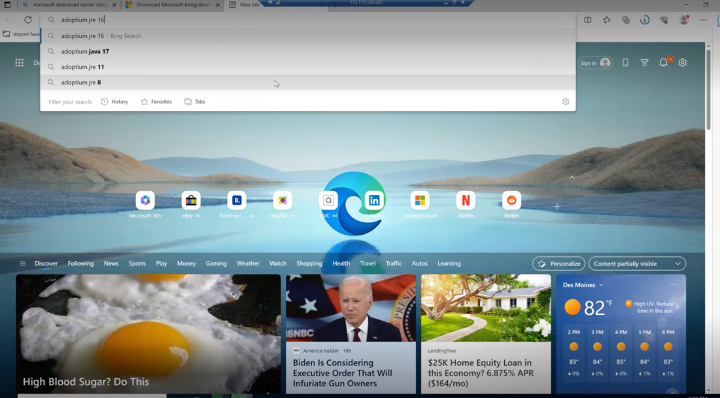The image size is (720, 398).
Task: Choose 'adoptium jre 16 - Bing Search' suggestion
Action: pos(308,36)
